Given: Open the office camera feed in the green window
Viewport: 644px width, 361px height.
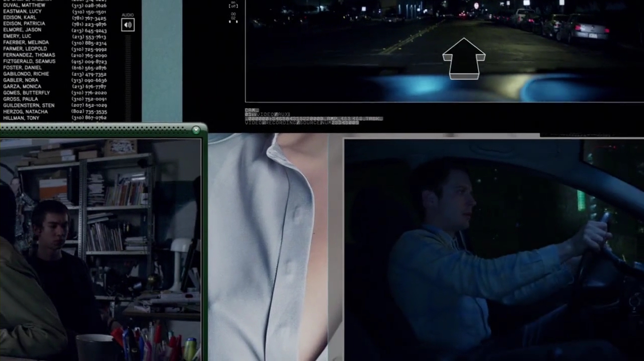Looking at the screenshot, I should point(101,250).
